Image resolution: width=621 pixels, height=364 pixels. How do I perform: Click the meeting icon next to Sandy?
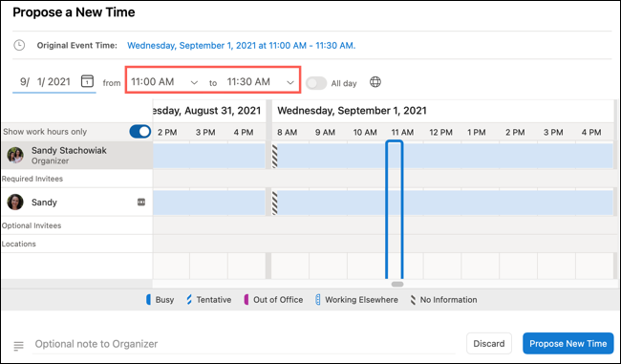141,202
